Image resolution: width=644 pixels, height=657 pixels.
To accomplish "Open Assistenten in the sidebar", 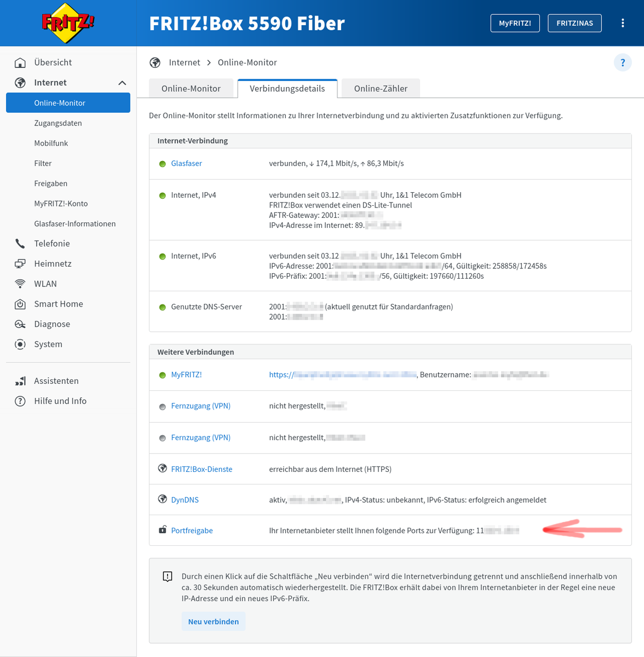I will point(56,381).
